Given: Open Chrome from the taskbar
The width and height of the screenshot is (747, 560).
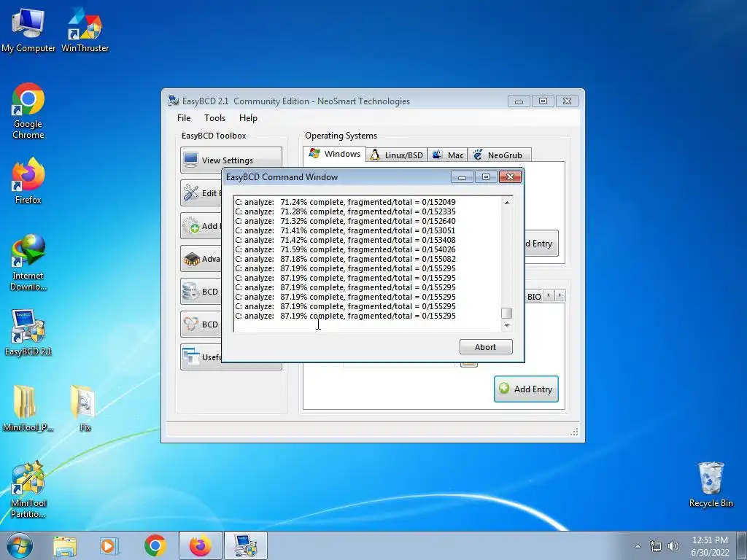Looking at the screenshot, I should [155, 546].
